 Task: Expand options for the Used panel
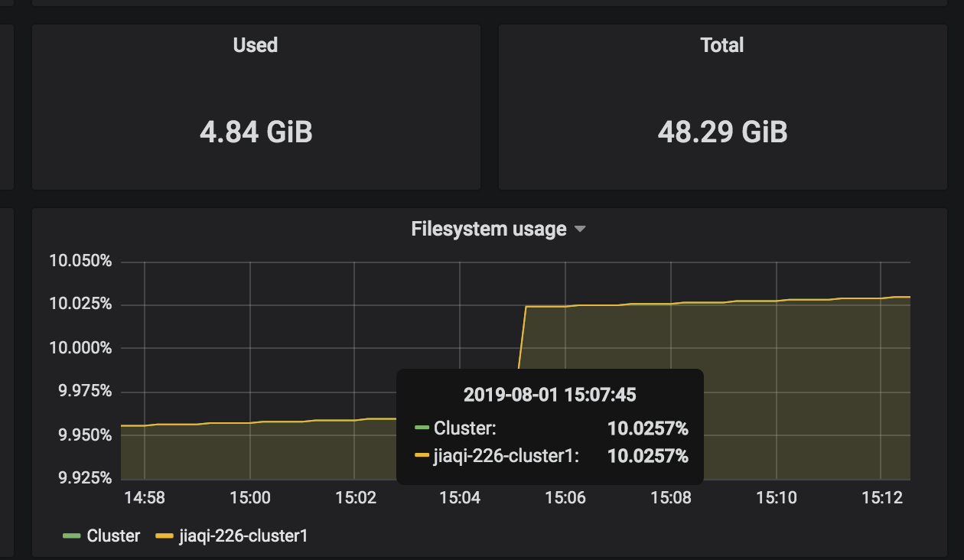[x=256, y=44]
